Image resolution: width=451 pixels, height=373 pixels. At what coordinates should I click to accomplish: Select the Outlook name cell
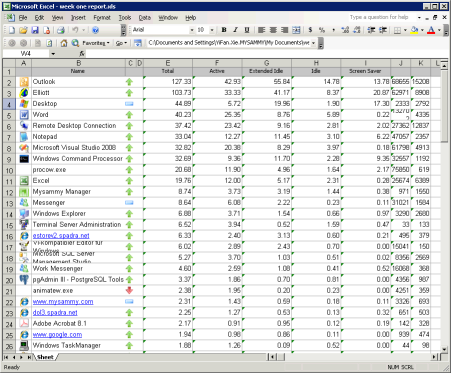pos(78,82)
